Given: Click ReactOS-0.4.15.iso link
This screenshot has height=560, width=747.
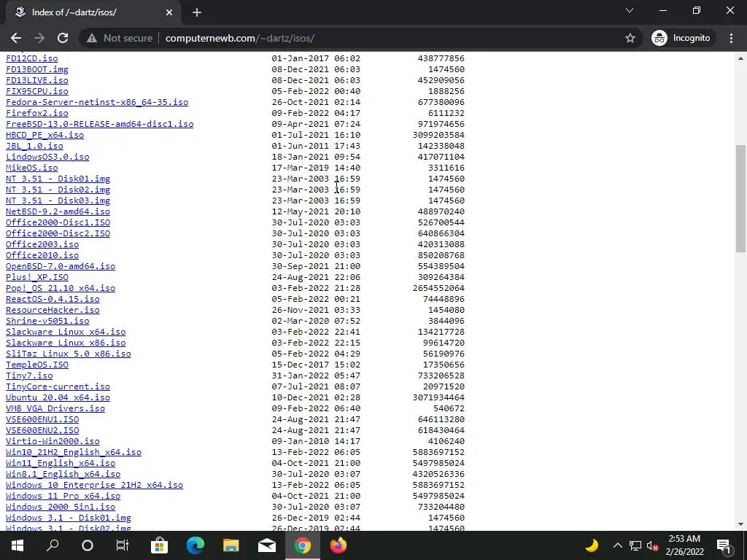Looking at the screenshot, I should [53, 299].
